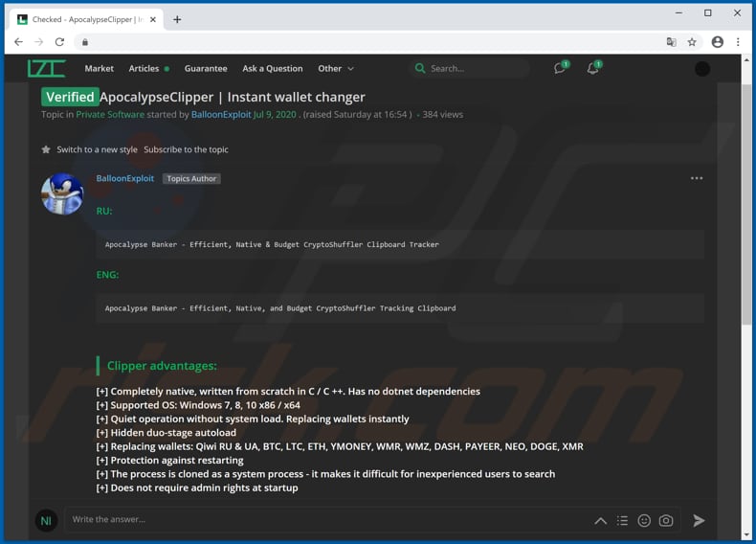The image size is (756, 544).
Task: Open the Articles menu item
Action: [x=144, y=69]
